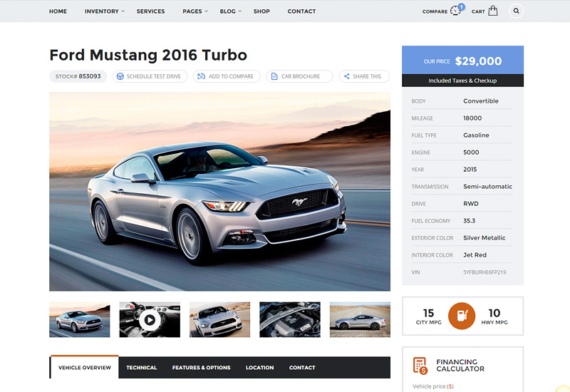Click the Vehicle price ($) label

point(433,386)
